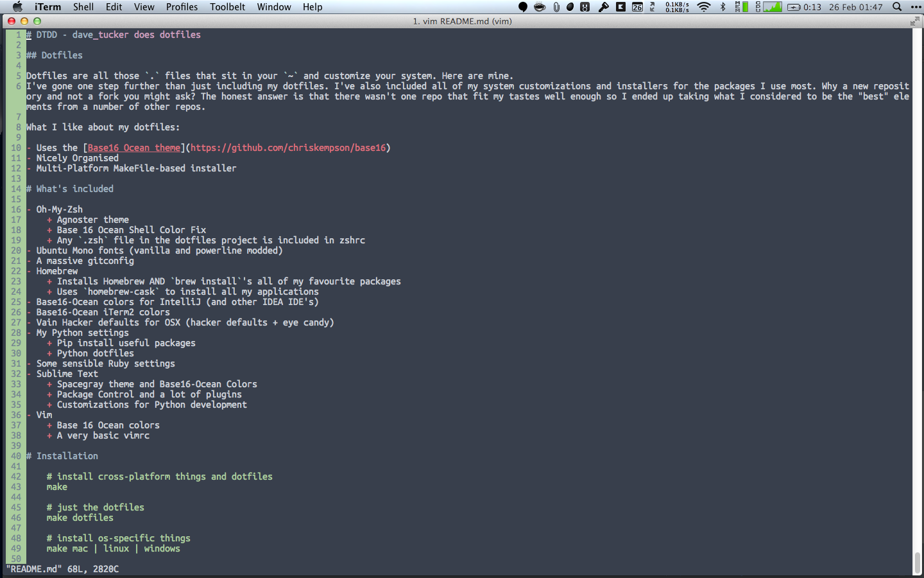Open the Window menu

point(274,7)
